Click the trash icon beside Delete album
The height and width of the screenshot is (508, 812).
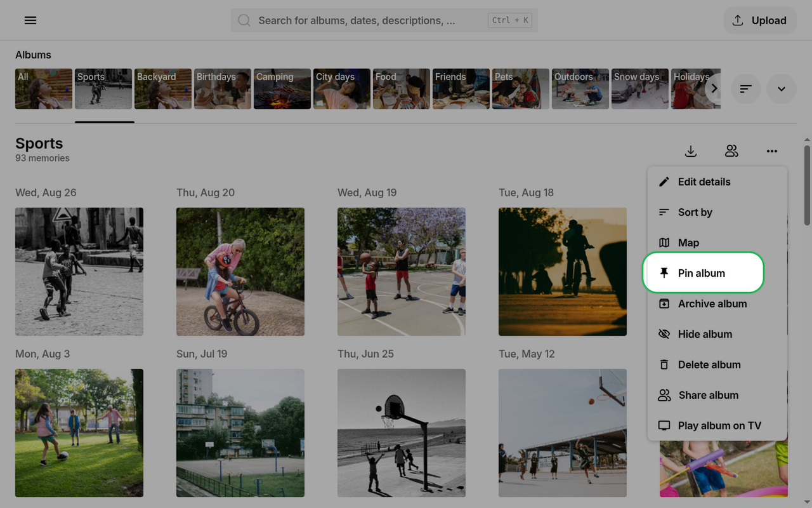coord(664,364)
